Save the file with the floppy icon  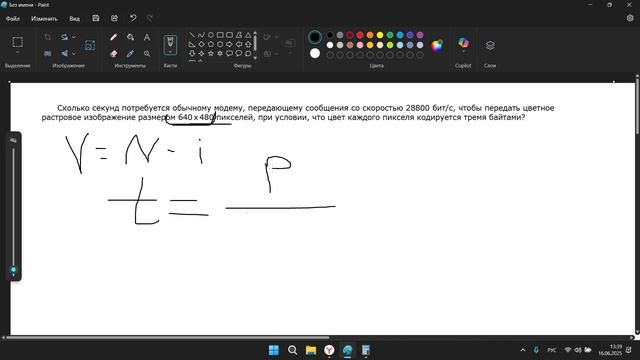pos(96,18)
